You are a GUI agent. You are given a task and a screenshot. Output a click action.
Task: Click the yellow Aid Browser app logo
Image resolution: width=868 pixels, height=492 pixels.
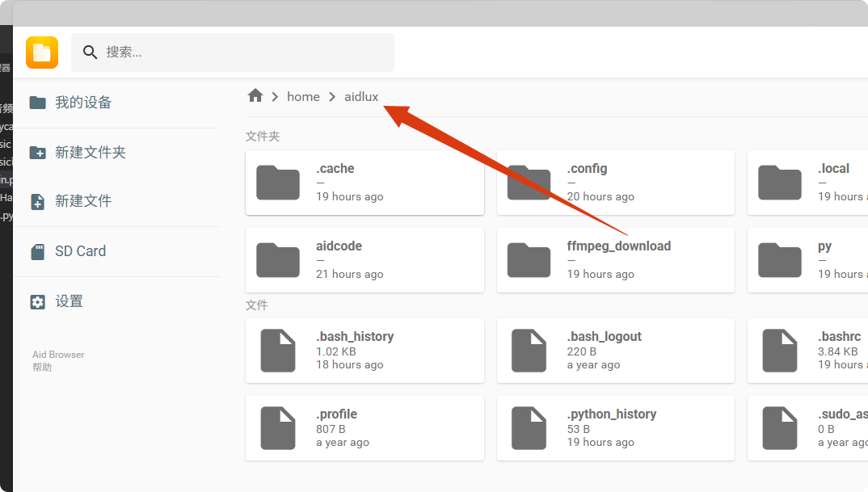[x=42, y=53]
